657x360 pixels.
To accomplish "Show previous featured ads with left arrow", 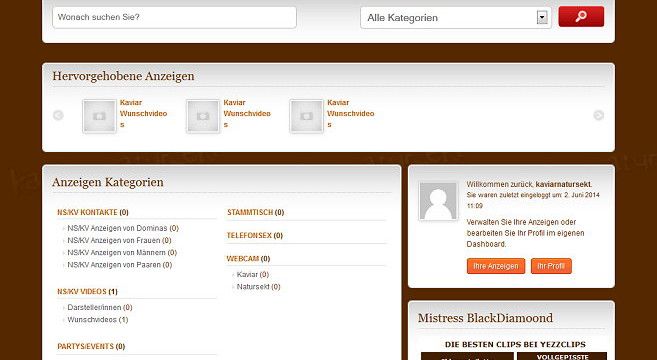I will (x=58, y=115).
